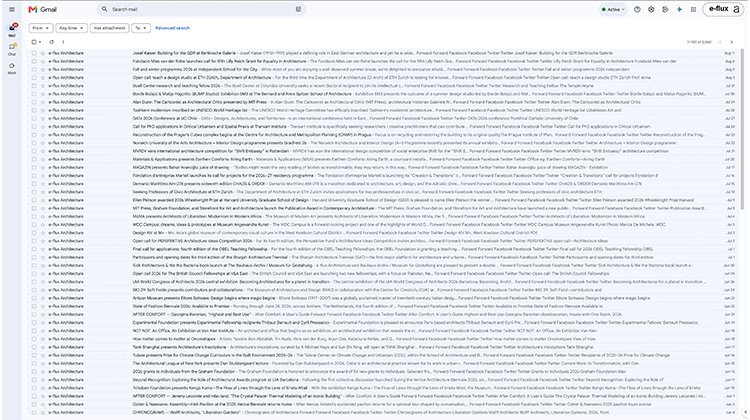Expand the select-all dropdown arrow

pyautogui.click(x=40, y=42)
